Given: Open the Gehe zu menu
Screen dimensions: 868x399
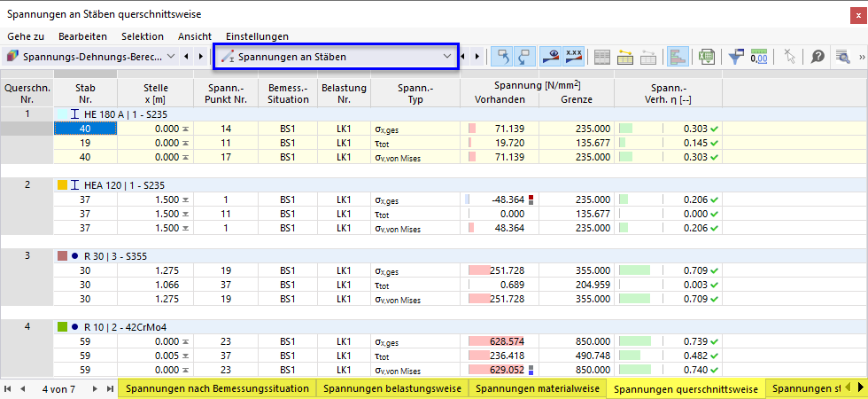Looking at the screenshot, I should coord(26,36).
